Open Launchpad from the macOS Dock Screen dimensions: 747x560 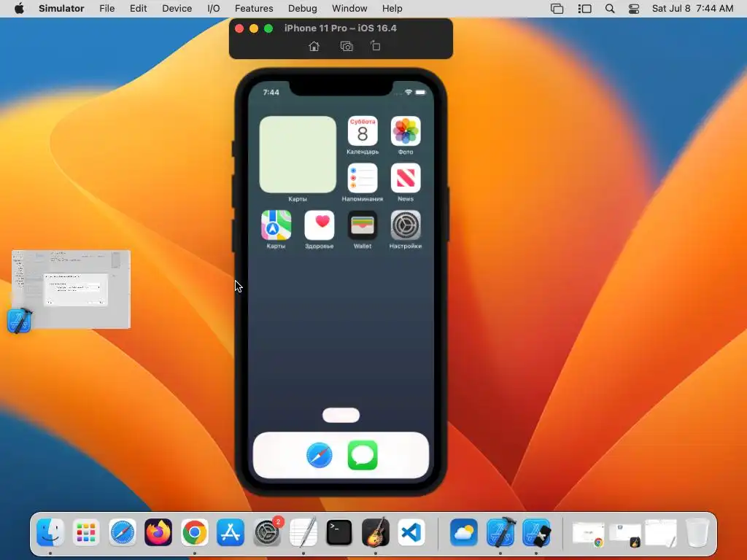(86, 532)
